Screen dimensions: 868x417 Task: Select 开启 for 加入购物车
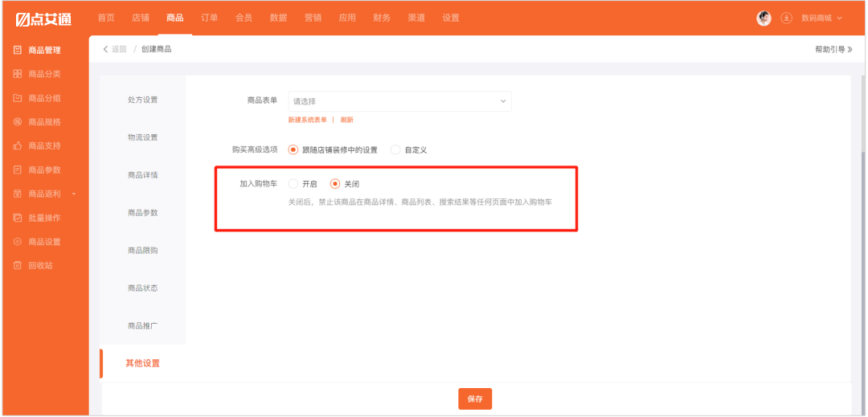(x=293, y=184)
